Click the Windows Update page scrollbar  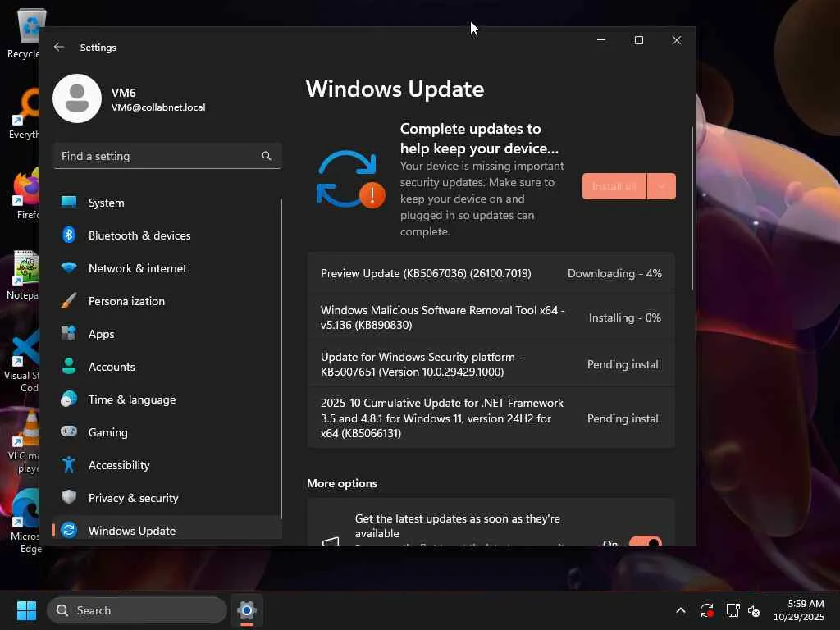click(x=692, y=208)
